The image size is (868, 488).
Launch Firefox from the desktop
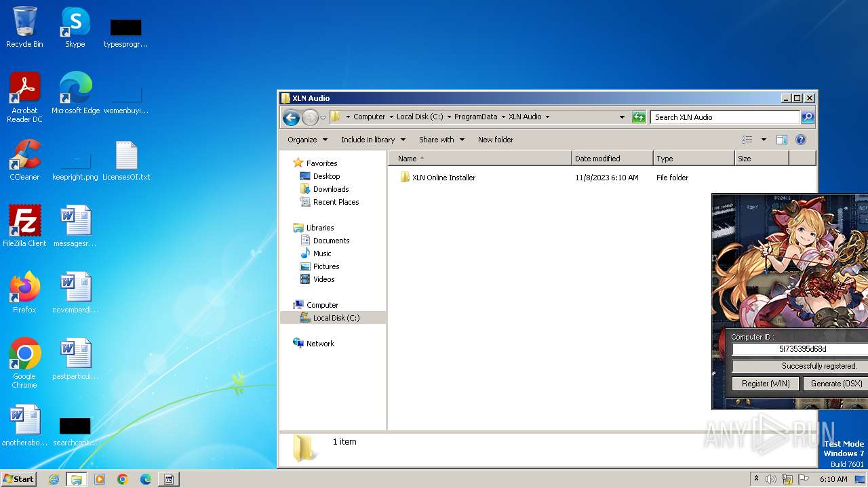[24, 293]
